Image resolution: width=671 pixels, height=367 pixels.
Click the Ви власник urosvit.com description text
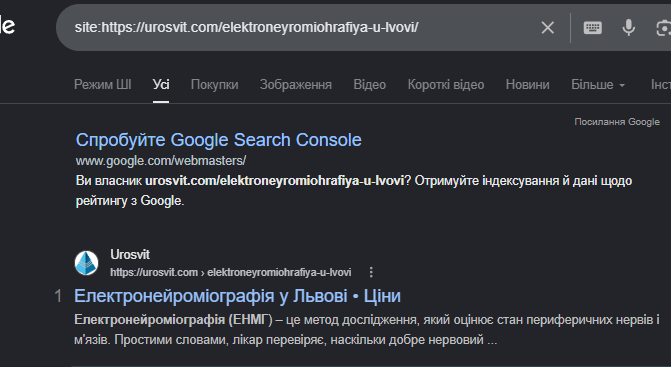point(353,190)
